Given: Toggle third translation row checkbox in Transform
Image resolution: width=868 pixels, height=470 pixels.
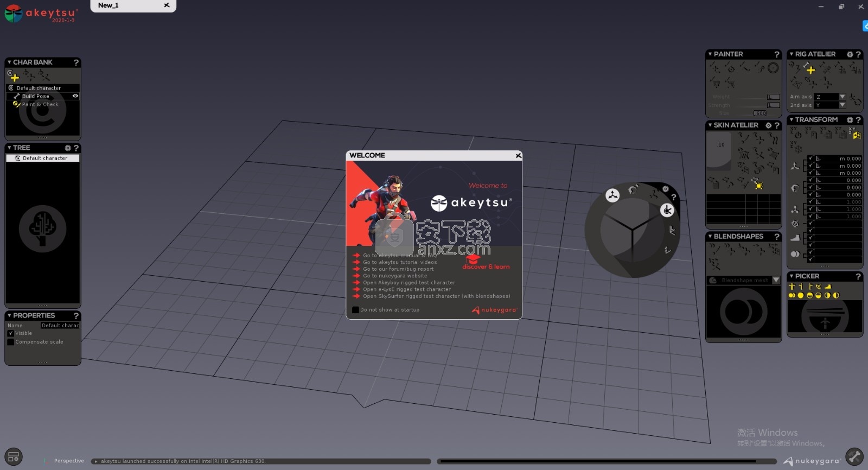Looking at the screenshot, I should tap(810, 173).
